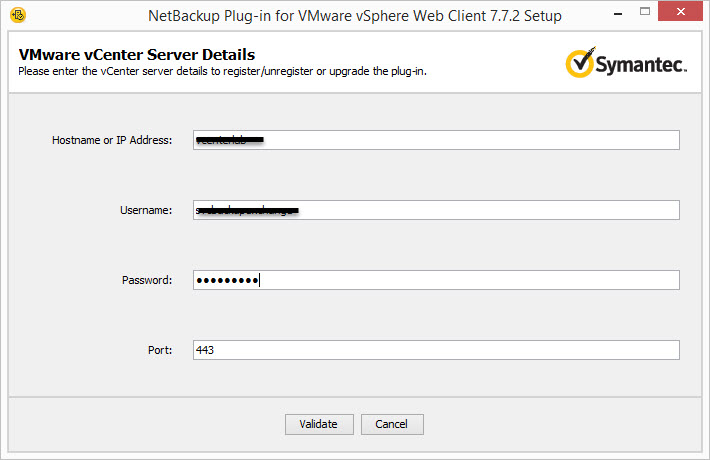Focus the Hostname or IP Address field
The width and height of the screenshot is (710, 460).
pyautogui.click(x=436, y=140)
